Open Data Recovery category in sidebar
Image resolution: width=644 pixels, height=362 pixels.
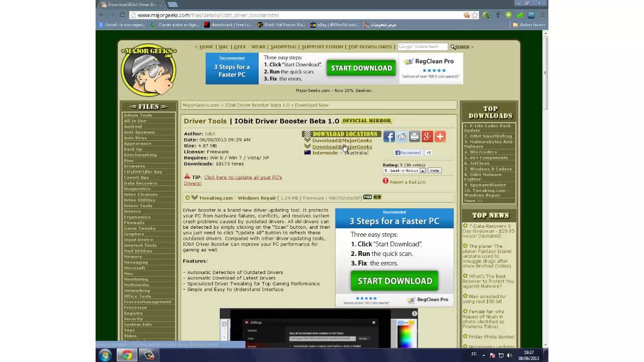(140, 183)
